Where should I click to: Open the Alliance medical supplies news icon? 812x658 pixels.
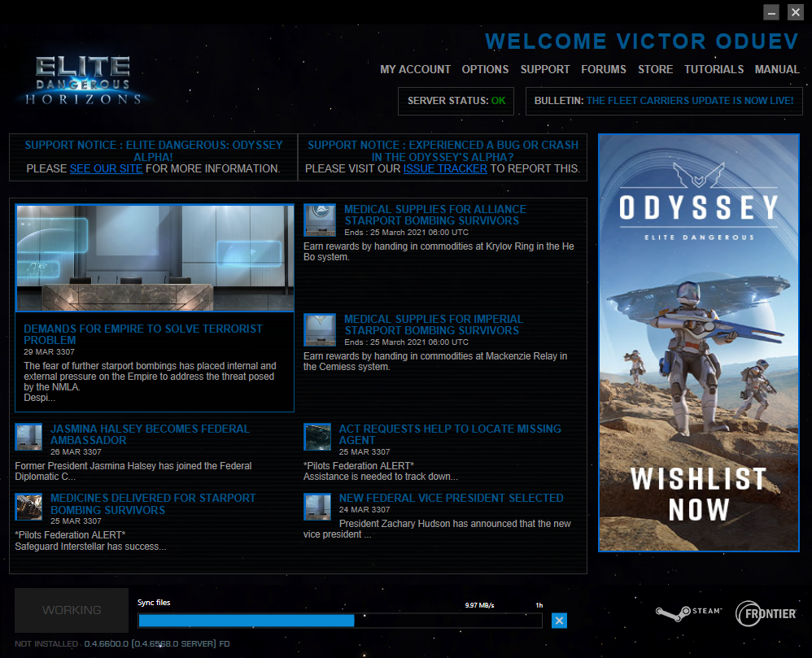click(x=320, y=220)
